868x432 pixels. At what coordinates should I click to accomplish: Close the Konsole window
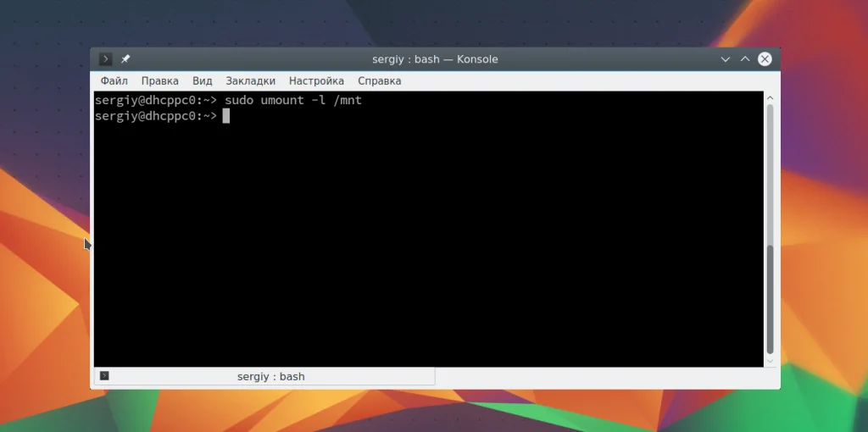coord(765,59)
